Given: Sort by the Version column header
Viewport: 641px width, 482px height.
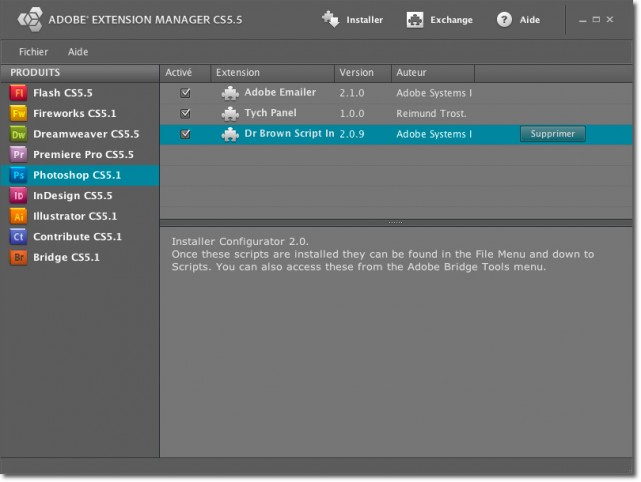Looking at the screenshot, I should (363, 73).
